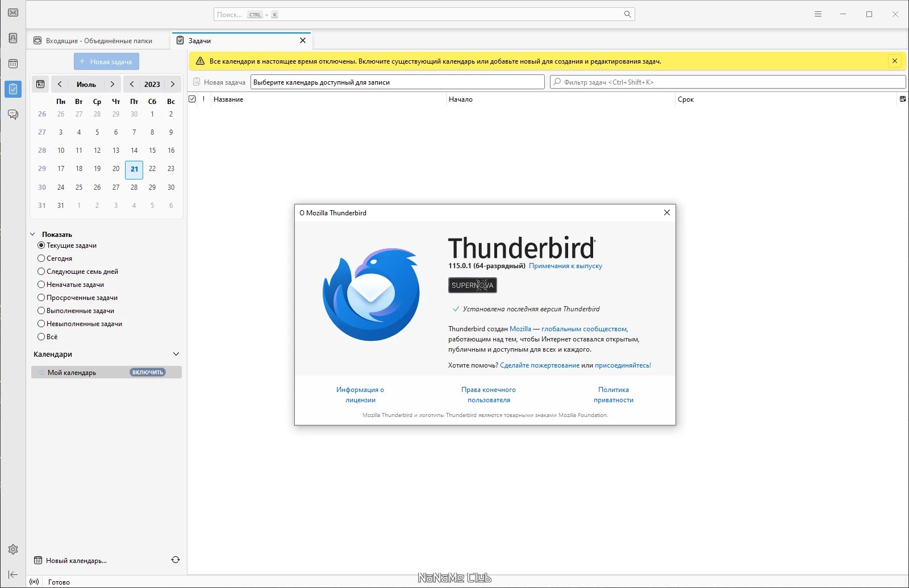Click the search magnifier icon

coord(627,14)
